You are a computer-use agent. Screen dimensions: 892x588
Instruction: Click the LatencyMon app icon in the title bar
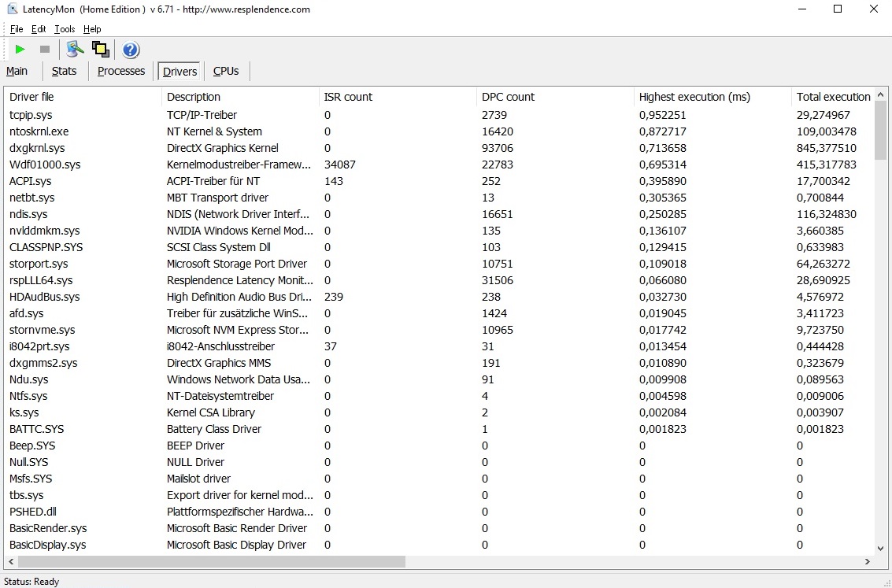point(13,9)
